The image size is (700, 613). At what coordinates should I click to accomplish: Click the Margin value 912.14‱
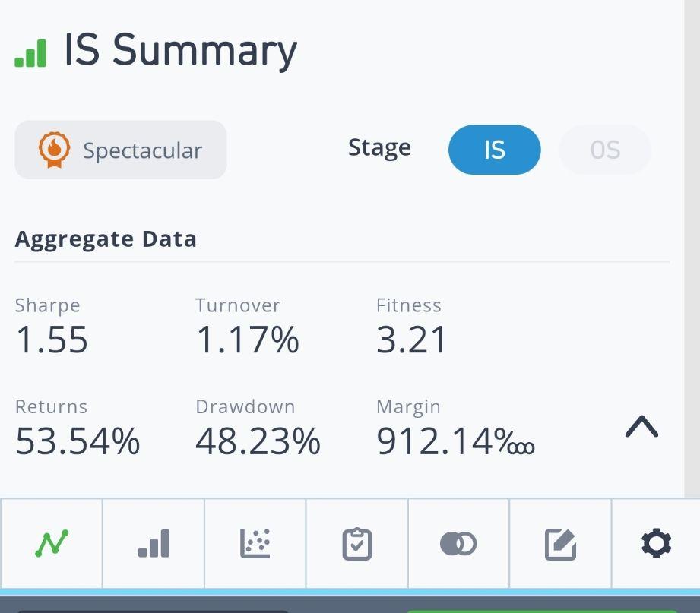pos(455,441)
